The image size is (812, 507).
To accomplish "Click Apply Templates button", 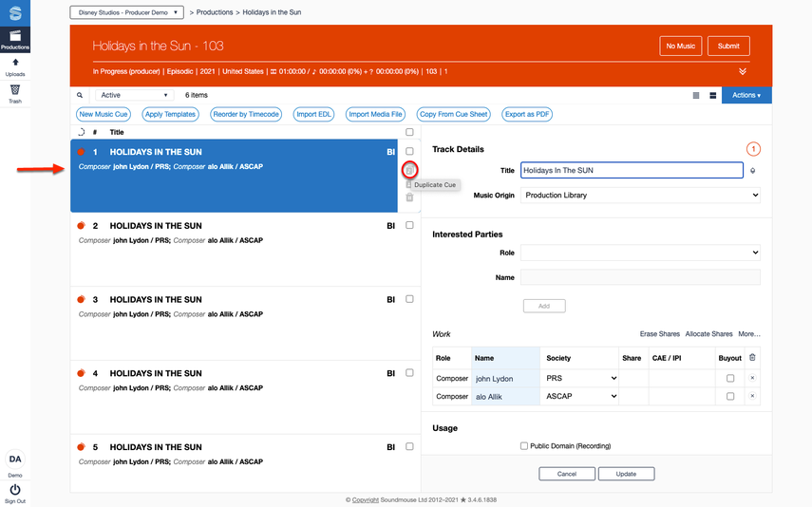I will (x=170, y=115).
